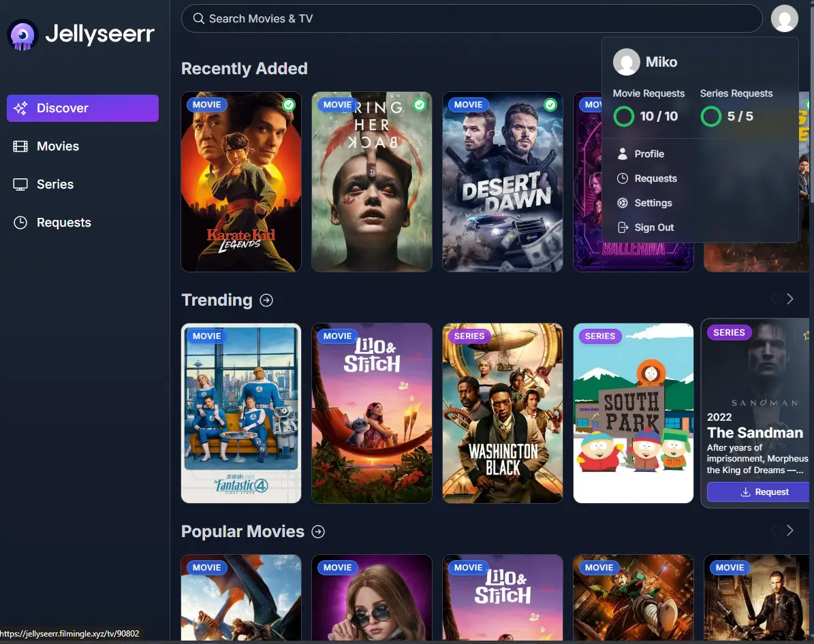Open the Trending arrow circle icon
The width and height of the screenshot is (814, 644).
(x=266, y=300)
